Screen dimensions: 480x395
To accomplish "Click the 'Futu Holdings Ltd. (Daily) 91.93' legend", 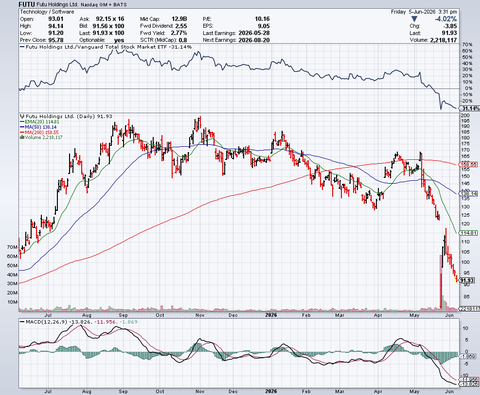I will coord(69,116).
